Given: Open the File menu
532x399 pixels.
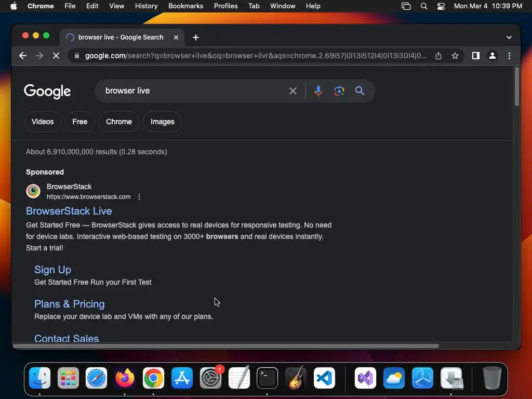Looking at the screenshot, I should (70, 6).
